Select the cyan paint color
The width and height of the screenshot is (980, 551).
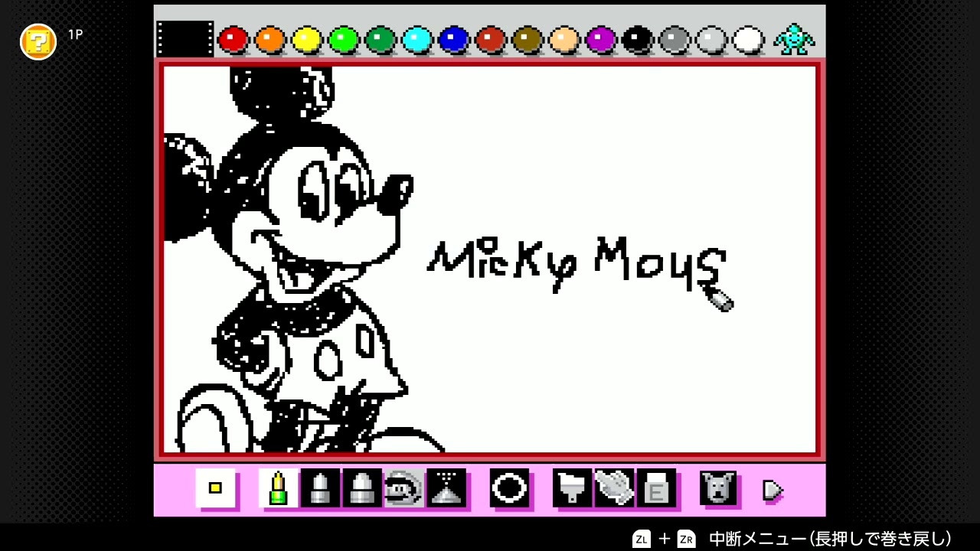pyautogui.click(x=417, y=39)
